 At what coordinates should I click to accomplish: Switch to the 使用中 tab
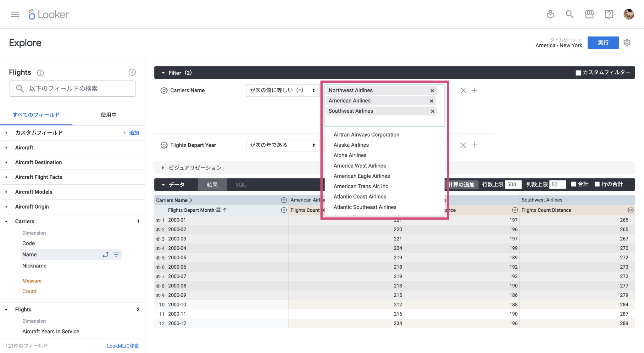coord(108,115)
